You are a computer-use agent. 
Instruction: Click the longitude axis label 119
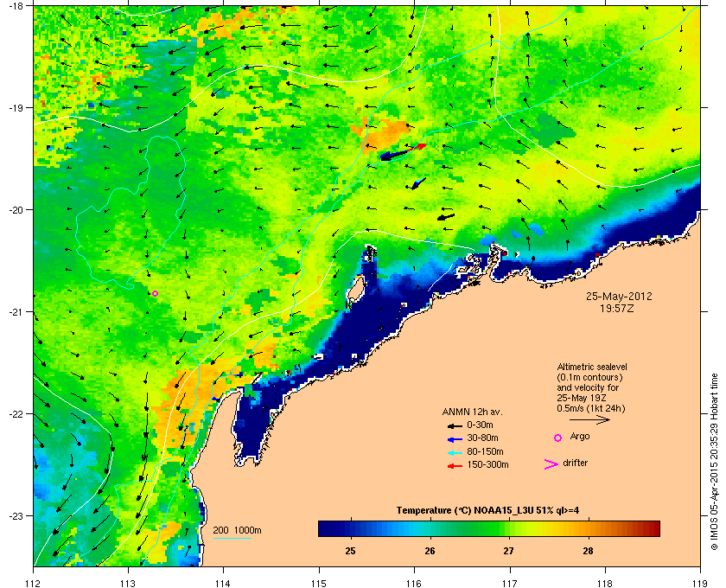tap(701, 583)
